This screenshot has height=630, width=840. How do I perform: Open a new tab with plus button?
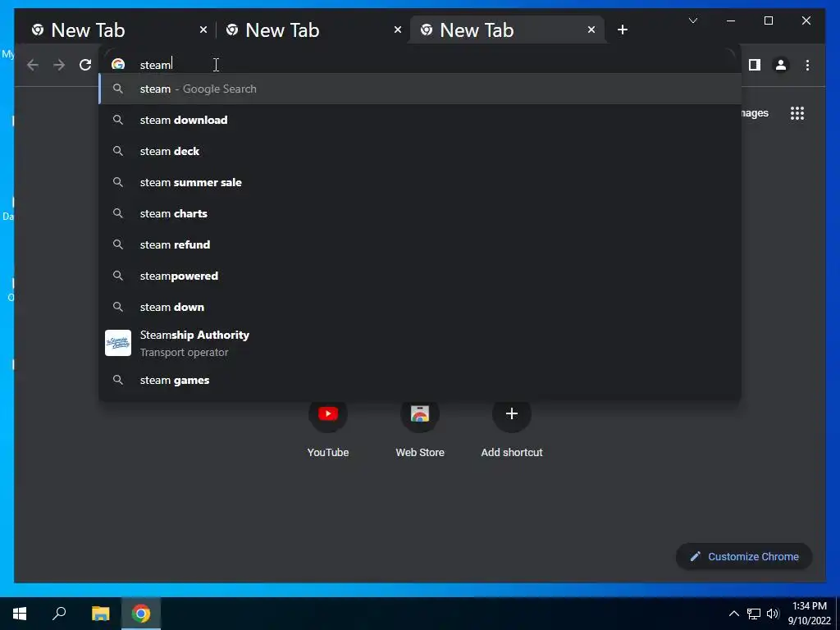[622, 30]
